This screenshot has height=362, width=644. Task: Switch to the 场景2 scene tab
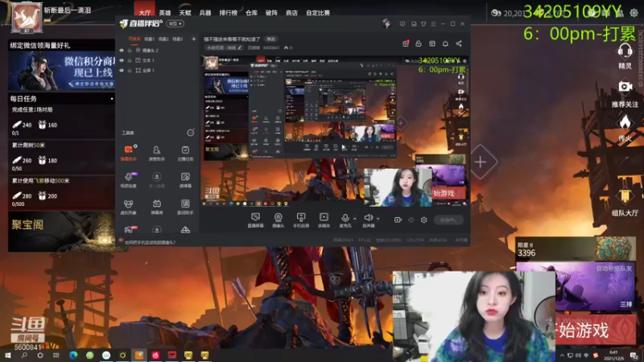click(163, 39)
